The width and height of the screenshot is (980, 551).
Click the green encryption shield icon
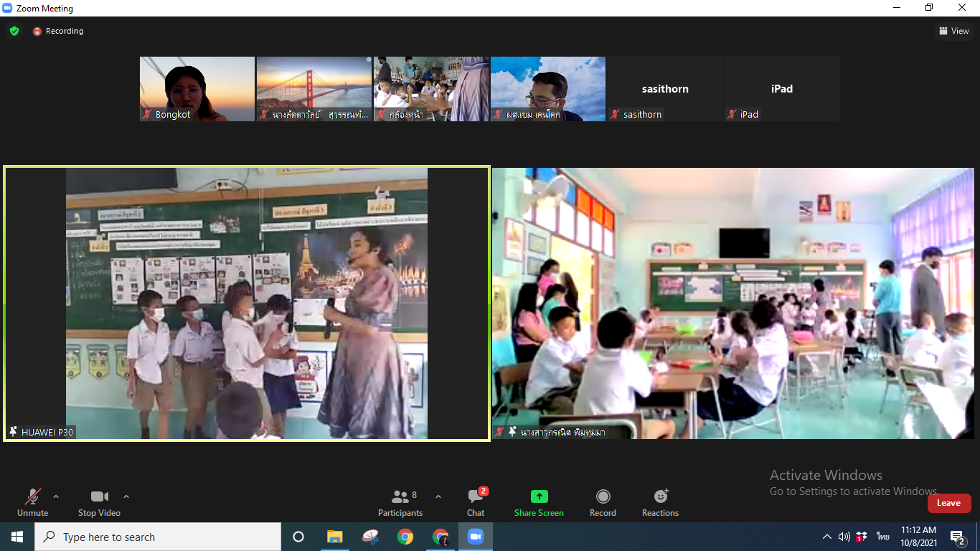tap(14, 31)
